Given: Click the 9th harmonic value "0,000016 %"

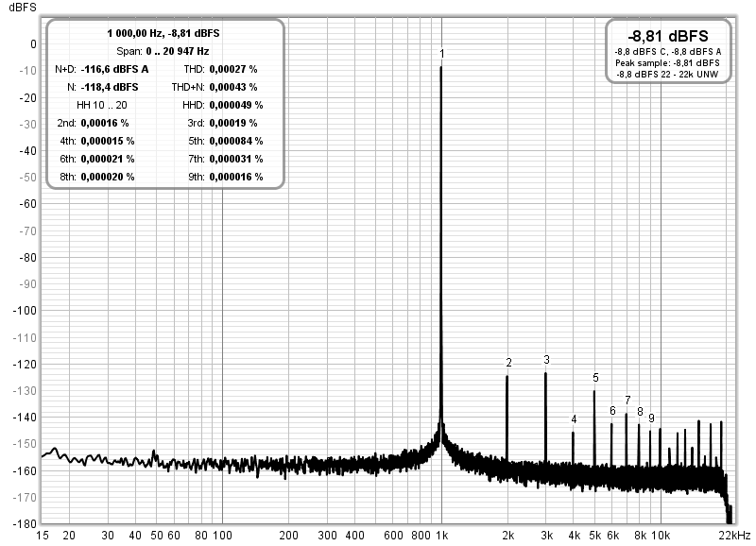Looking at the screenshot, I should click(x=236, y=177).
